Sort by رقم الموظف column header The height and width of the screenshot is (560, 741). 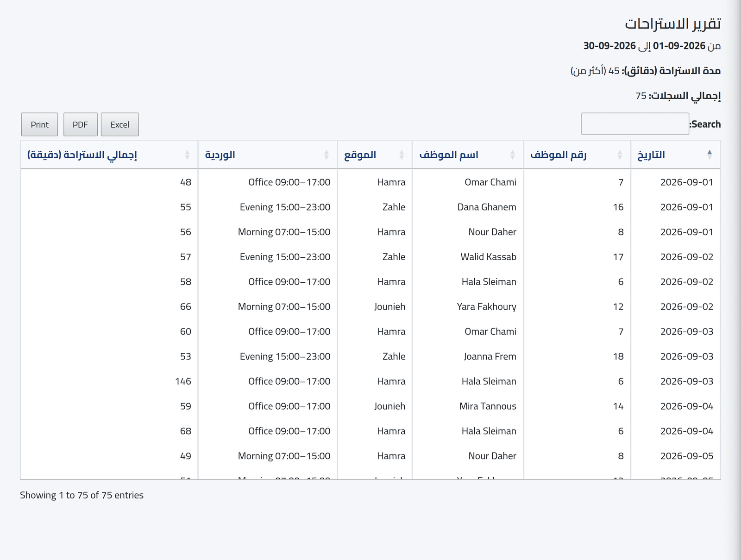577,155
